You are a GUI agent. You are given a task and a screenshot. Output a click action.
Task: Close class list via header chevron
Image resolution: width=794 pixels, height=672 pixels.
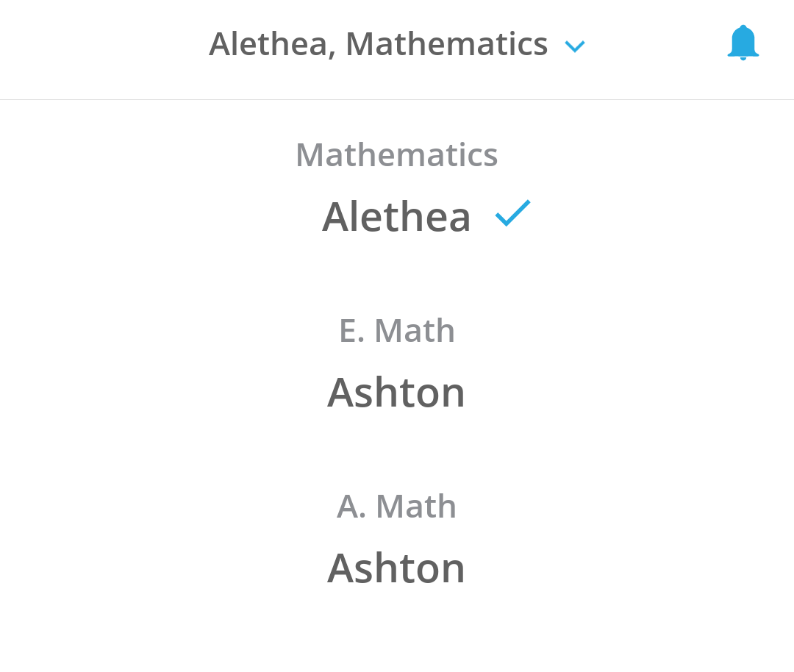[x=574, y=46]
